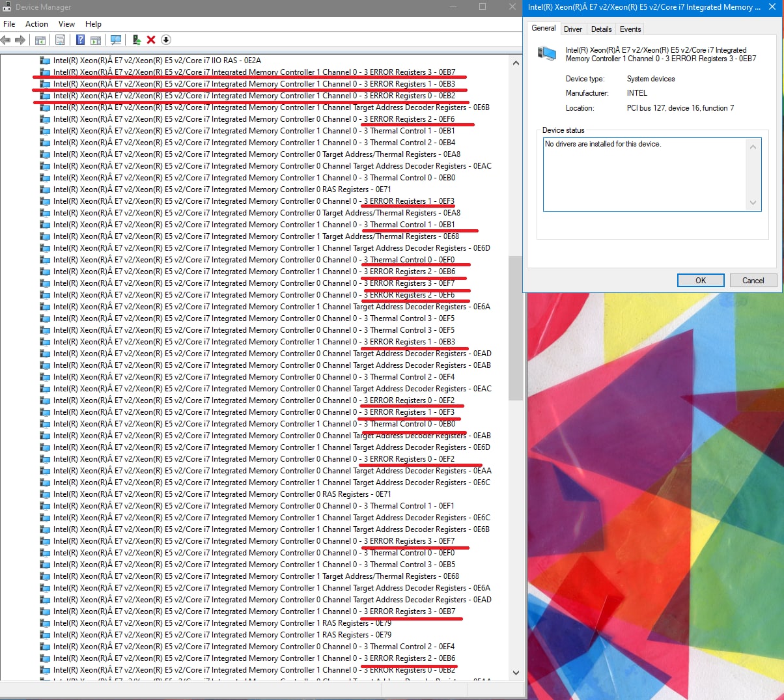Viewport: 784px width, 700px height.
Task: Switch to the Driver tab
Action: tap(573, 29)
